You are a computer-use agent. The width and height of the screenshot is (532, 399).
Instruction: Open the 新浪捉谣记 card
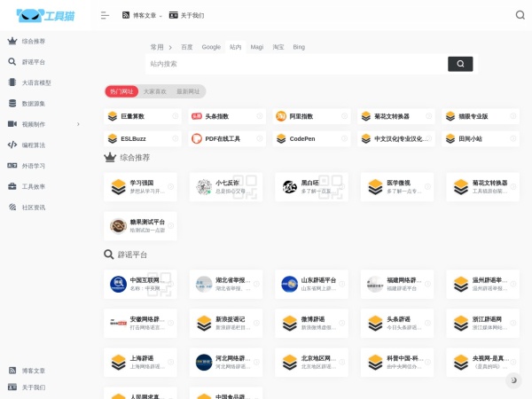pyautogui.click(x=226, y=324)
